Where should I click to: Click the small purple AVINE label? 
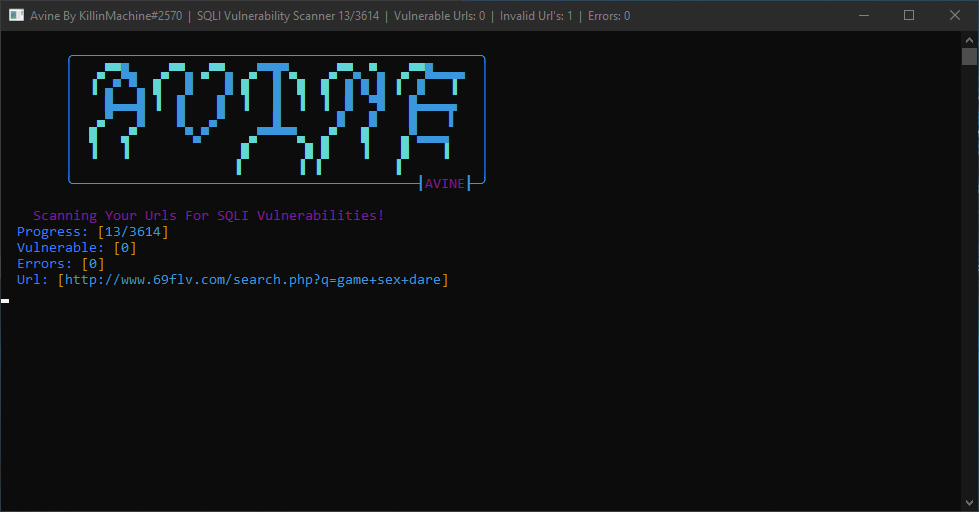(445, 184)
